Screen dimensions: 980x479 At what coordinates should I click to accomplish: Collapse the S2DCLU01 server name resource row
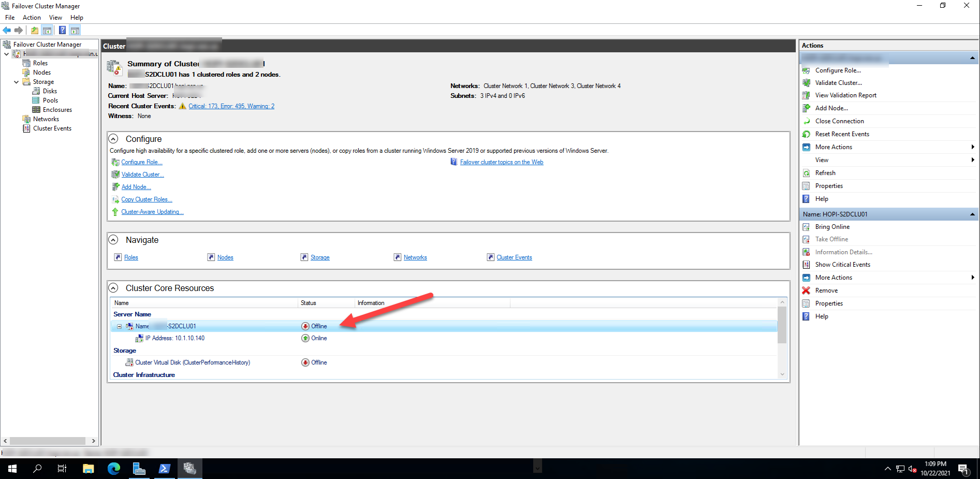click(119, 326)
